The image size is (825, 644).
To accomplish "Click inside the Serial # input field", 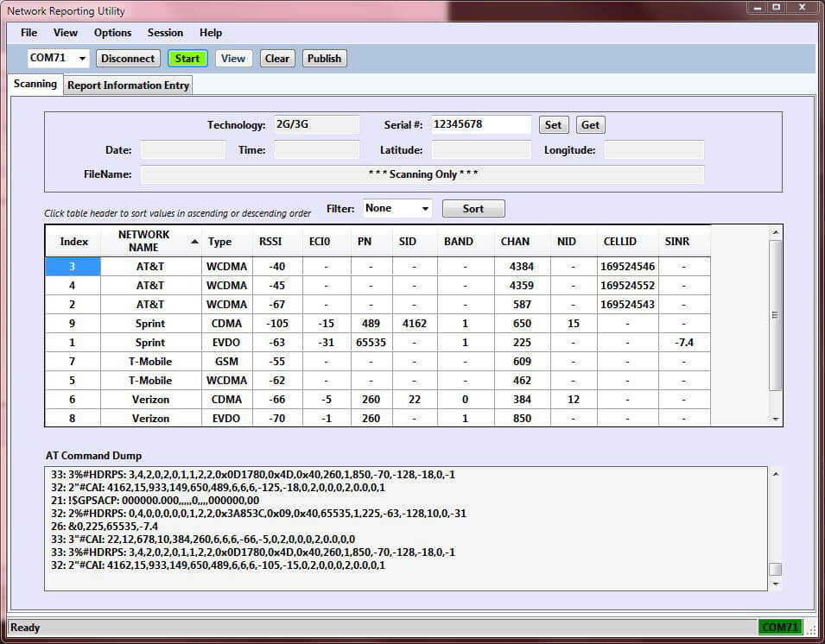I will 480,124.
